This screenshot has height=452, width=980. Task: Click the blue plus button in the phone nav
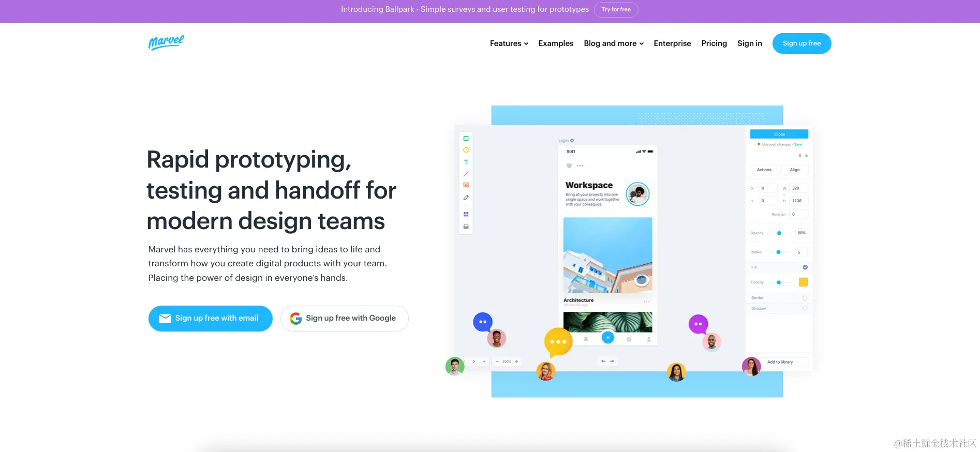pyautogui.click(x=608, y=338)
